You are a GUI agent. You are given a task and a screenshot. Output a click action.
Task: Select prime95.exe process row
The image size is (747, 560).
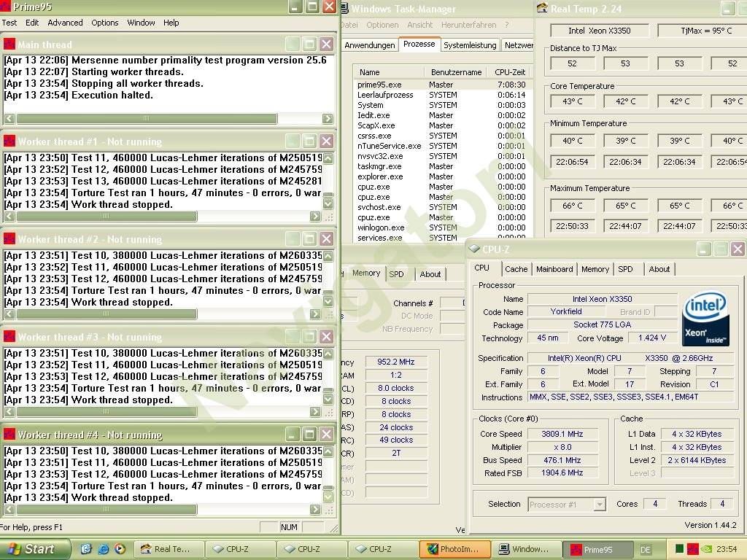(x=441, y=85)
